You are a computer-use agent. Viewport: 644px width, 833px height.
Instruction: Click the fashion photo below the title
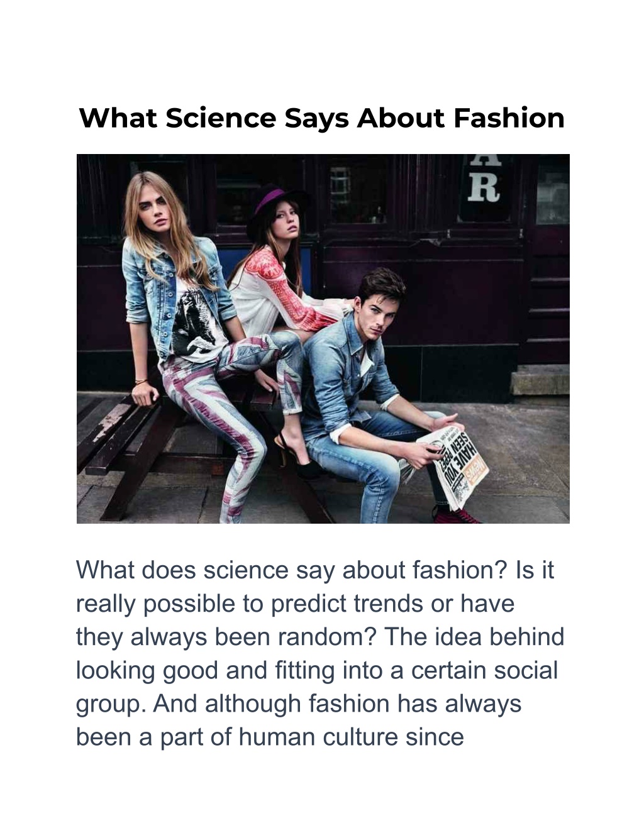point(323,338)
